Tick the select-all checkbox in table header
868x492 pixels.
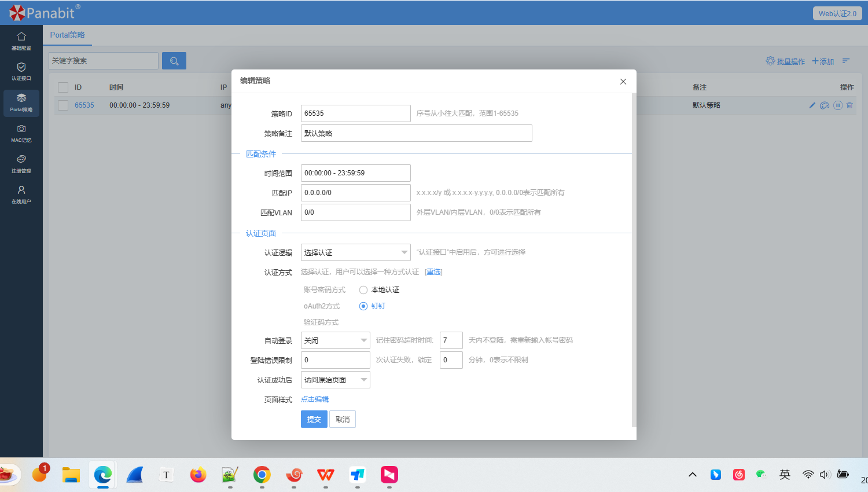(x=63, y=87)
